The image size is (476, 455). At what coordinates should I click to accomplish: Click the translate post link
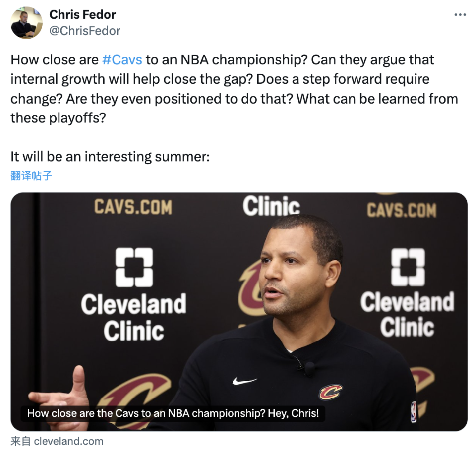point(31,176)
